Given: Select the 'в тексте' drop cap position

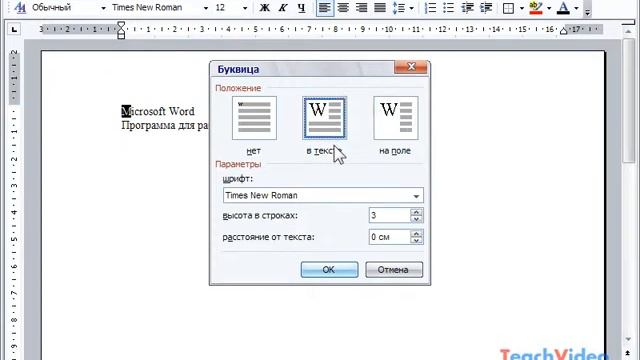Looking at the screenshot, I should pyautogui.click(x=324, y=118).
